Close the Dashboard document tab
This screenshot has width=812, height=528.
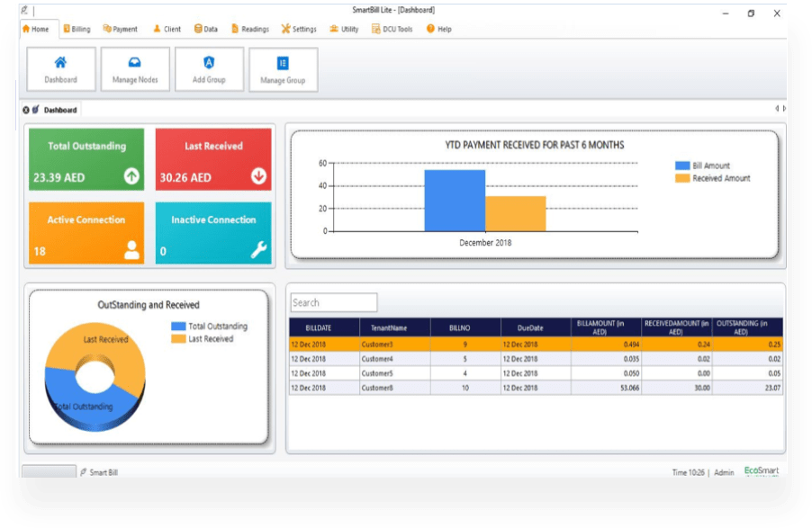[x=26, y=110]
